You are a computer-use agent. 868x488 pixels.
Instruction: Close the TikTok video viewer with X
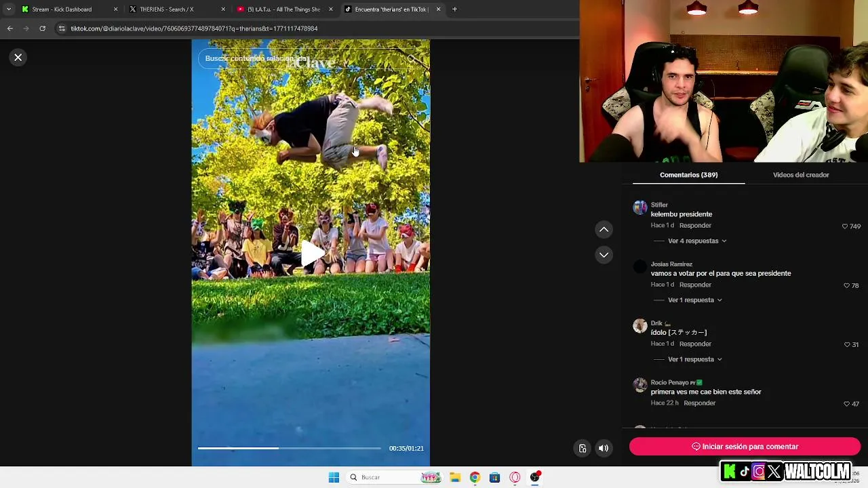[18, 58]
